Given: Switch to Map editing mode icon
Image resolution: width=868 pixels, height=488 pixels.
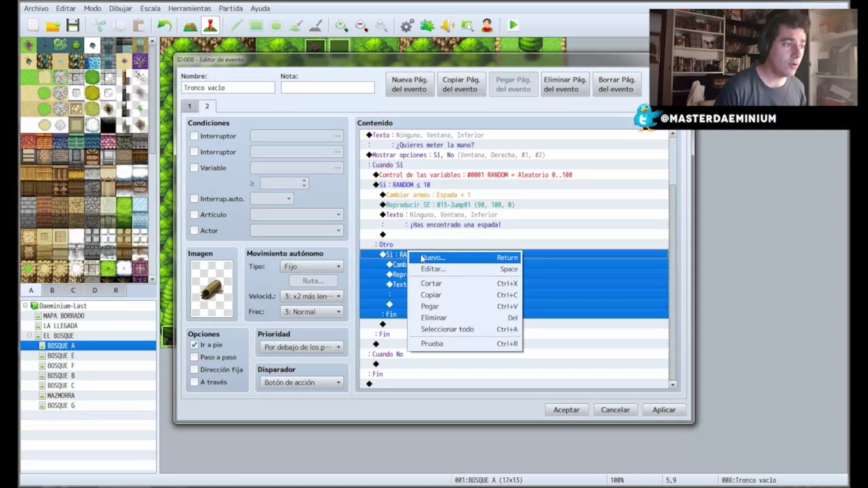Looking at the screenshot, I should [191, 26].
